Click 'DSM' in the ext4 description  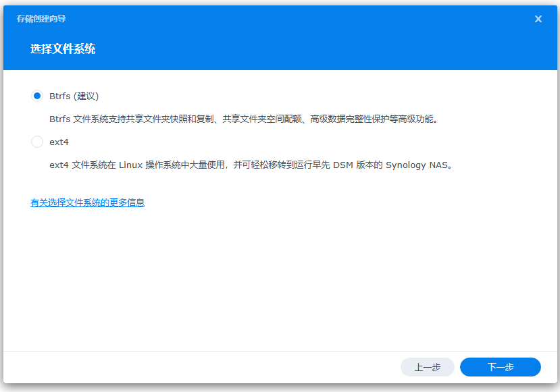[345, 165]
